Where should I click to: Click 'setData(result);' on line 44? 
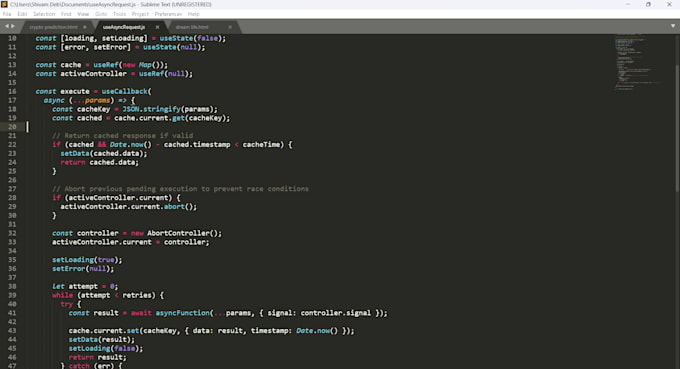click(101, 340)
